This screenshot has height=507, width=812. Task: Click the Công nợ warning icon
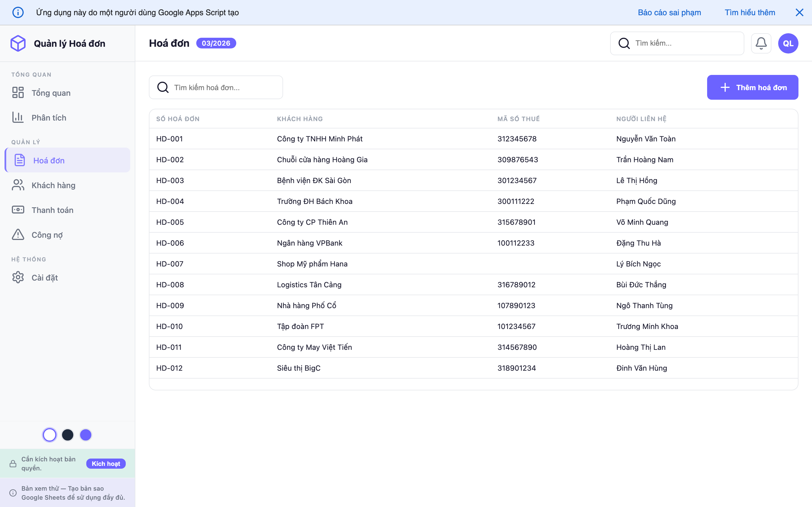pyautogui.click(x=18, y=234)
